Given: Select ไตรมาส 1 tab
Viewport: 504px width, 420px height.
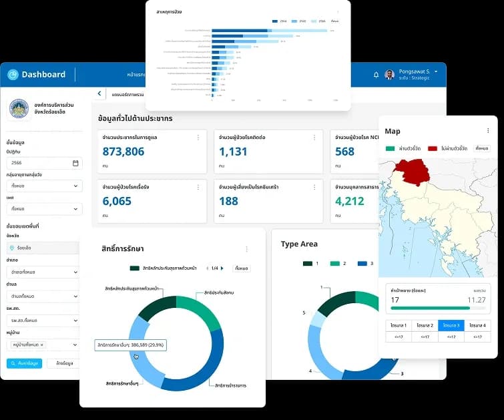Looking at the screenshot, I should click(x=399, y=325).
